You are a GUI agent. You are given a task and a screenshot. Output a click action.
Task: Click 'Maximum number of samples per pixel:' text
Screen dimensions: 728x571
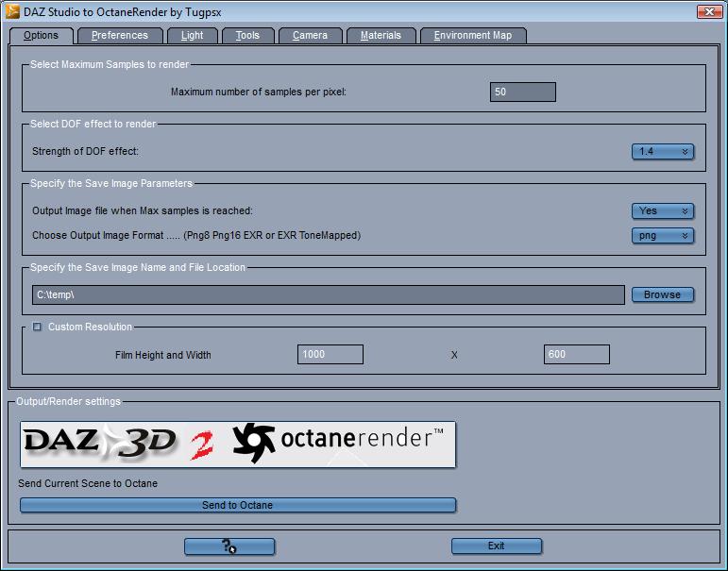pos(259,92)
